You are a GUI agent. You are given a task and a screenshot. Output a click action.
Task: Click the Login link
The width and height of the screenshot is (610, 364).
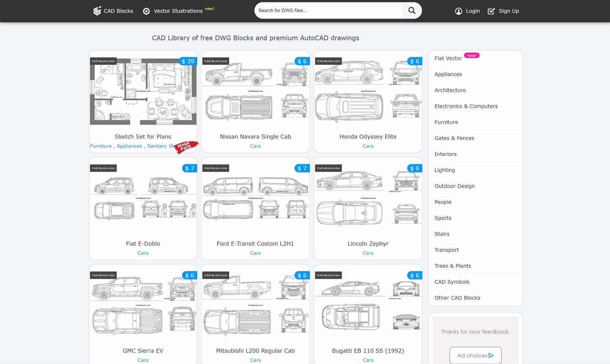click(x=473, y=11)
